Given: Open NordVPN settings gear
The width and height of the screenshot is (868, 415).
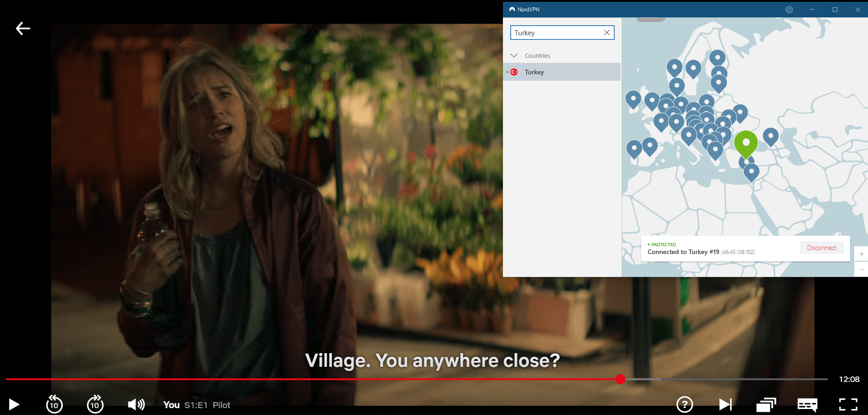Looking at the screenshot, I should pos(789,10).
